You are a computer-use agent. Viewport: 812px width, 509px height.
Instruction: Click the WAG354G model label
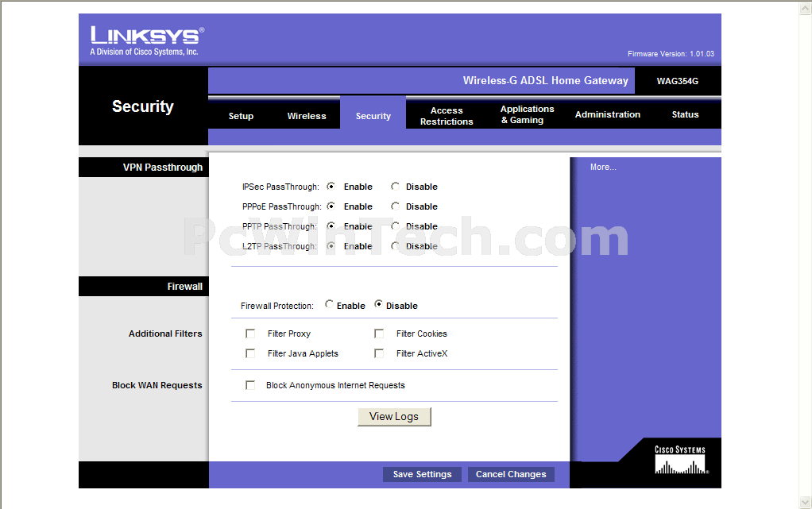point(678,81)
